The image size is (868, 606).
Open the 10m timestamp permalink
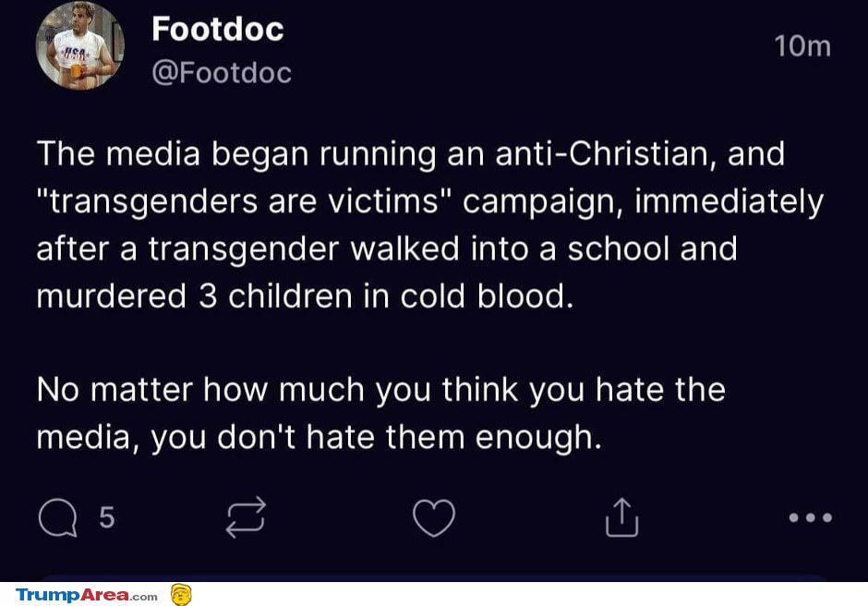click(802, 46)
